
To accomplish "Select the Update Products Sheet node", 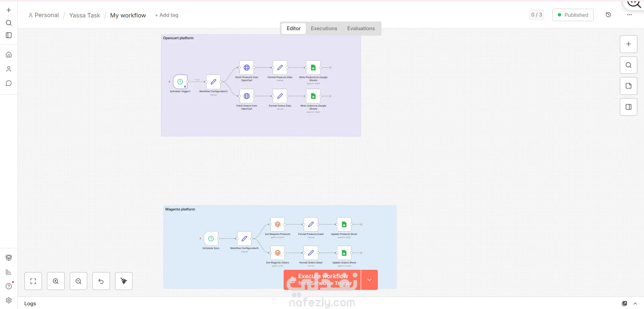I will click(344, 225).
